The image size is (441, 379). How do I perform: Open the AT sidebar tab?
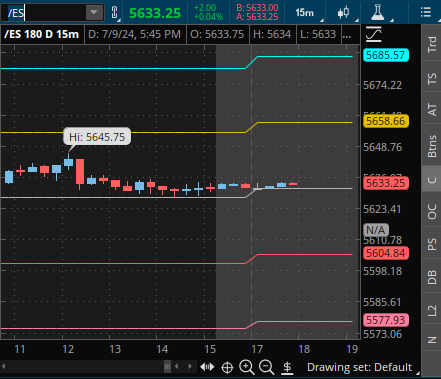coord(432,109)
